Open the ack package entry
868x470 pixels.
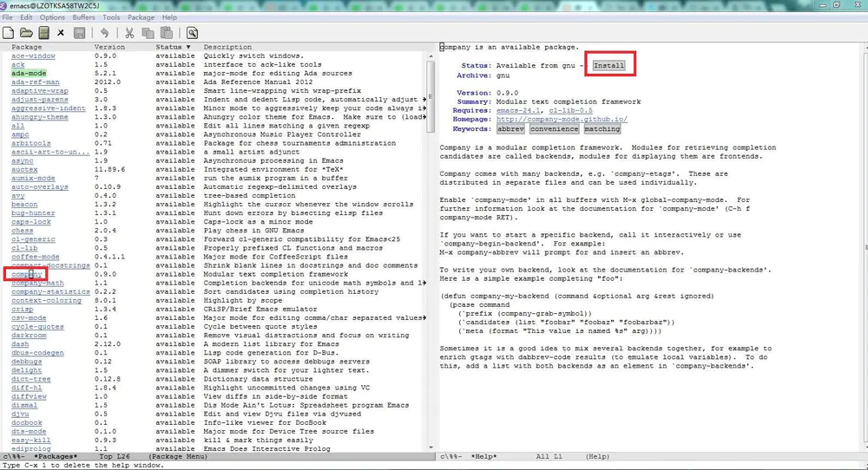(x=17, y=65)
